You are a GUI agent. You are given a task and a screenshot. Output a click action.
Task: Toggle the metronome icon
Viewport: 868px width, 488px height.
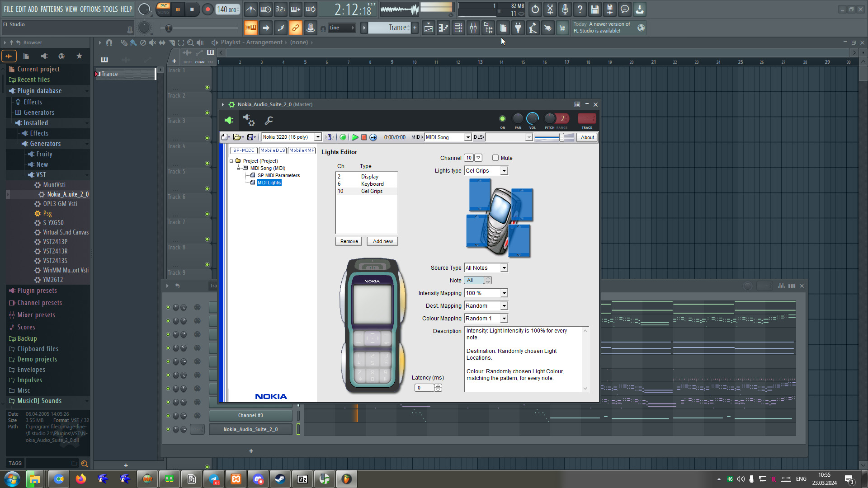click(251, 9)
